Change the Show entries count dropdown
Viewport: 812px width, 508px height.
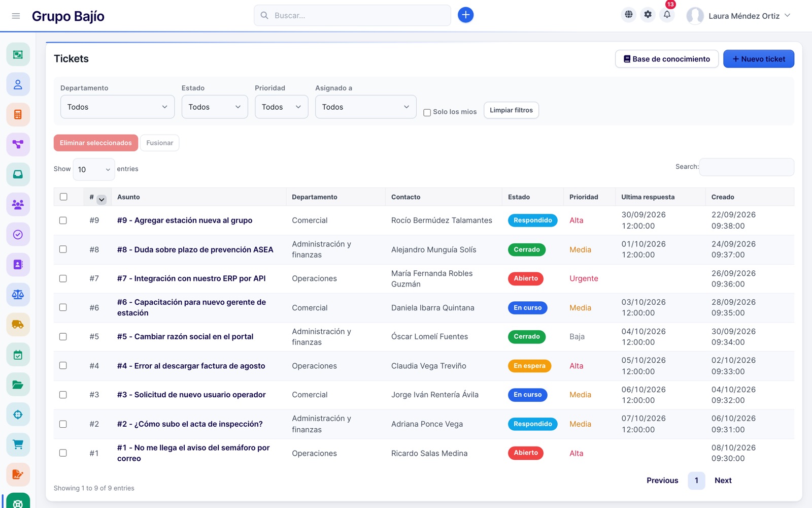coord(94,169)
